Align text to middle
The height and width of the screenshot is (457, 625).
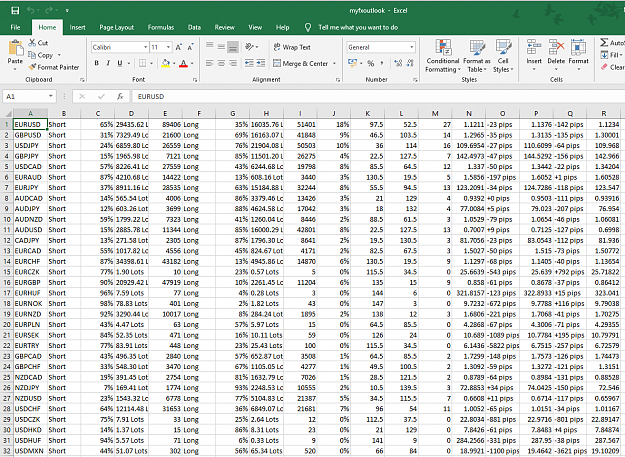click(221, 47)
